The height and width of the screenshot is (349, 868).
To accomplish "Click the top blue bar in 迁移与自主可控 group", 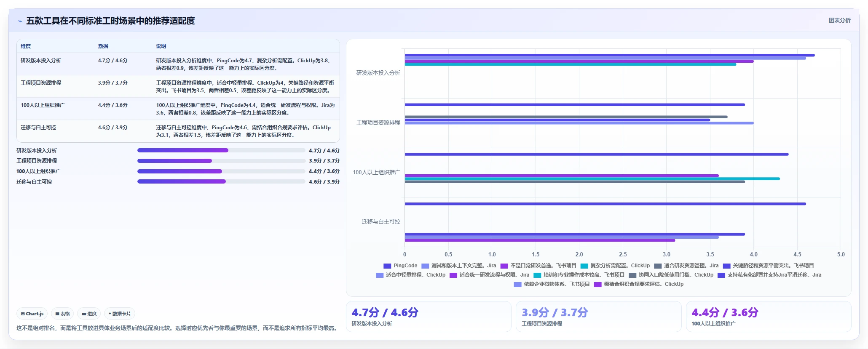I will point(605,204).
